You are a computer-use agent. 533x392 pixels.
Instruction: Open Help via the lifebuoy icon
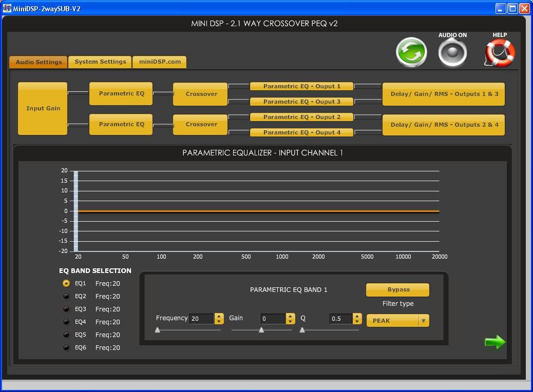pyautogui.click(x=500, y=53)
